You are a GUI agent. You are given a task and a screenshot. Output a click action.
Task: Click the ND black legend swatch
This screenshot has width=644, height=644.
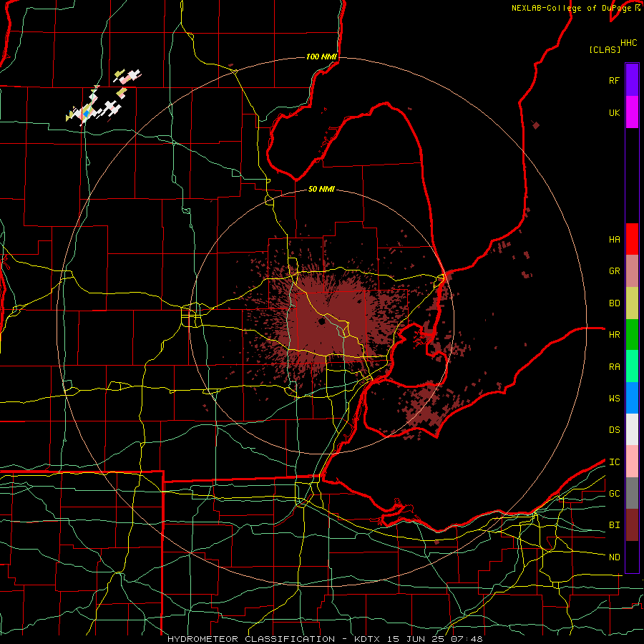pyautogui.click(x=632, y=557)
